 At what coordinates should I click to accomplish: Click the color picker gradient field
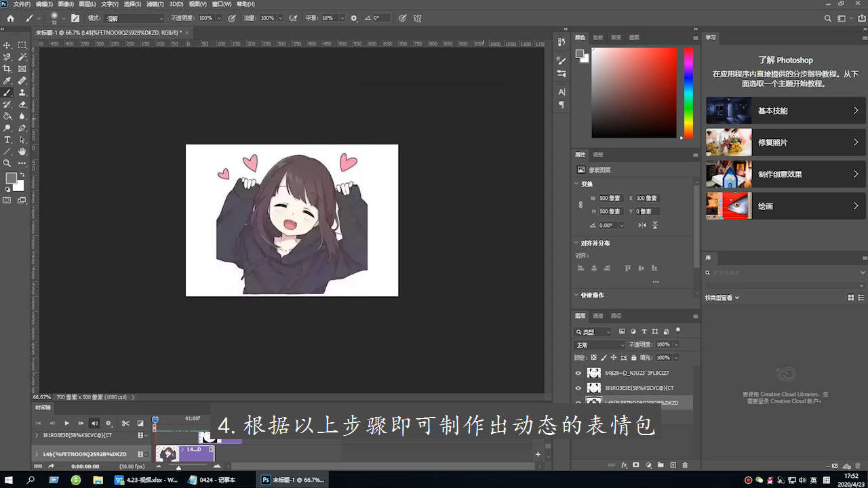click(634, 93)
